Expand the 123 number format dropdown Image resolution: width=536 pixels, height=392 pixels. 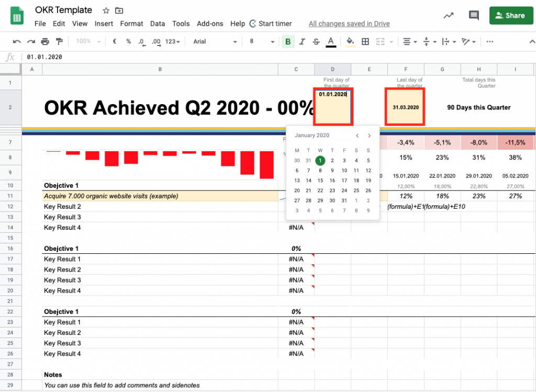point(172,41)
